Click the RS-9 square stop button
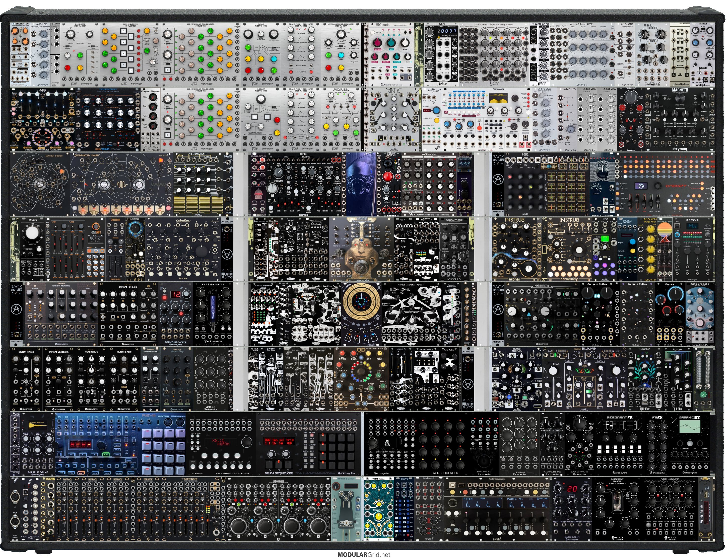Screen dimensions: 728x560 point(95,455)
